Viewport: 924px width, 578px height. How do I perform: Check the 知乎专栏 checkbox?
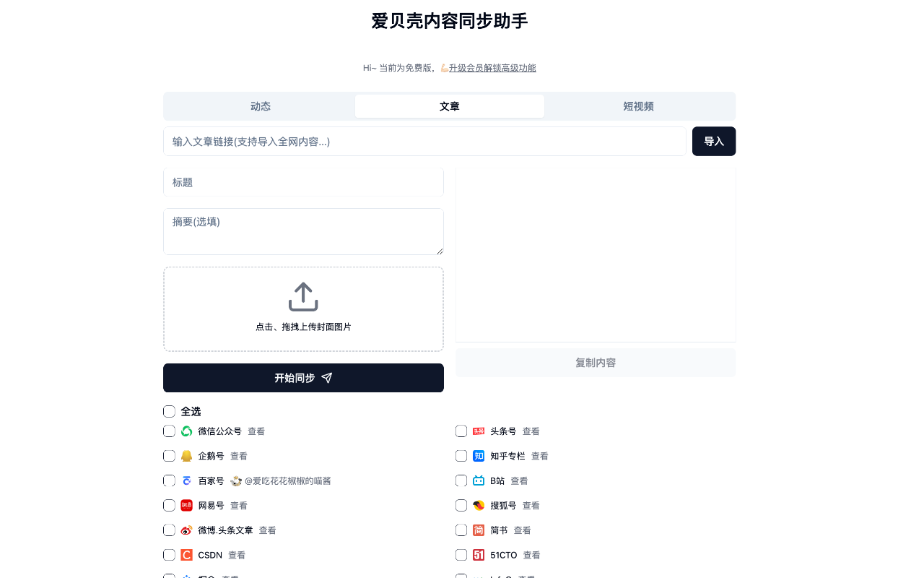point(461,455)
